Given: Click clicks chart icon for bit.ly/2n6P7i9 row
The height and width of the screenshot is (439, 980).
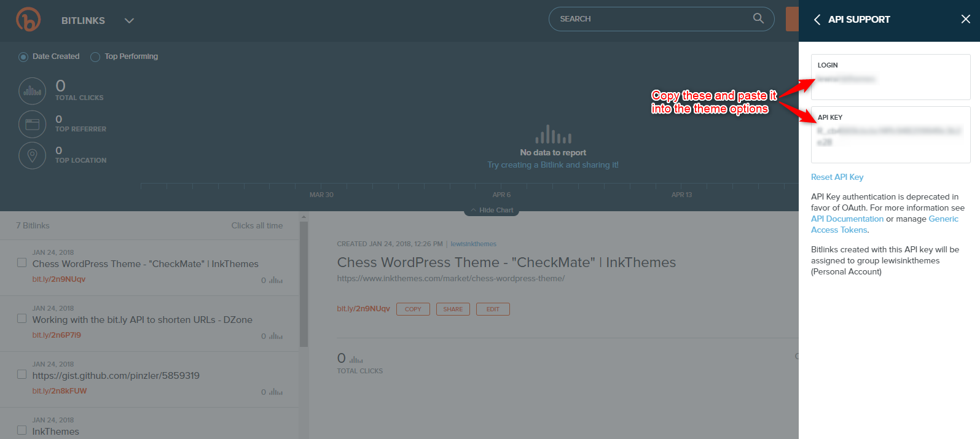Looking at the screenshot, I should pos(276,336).
